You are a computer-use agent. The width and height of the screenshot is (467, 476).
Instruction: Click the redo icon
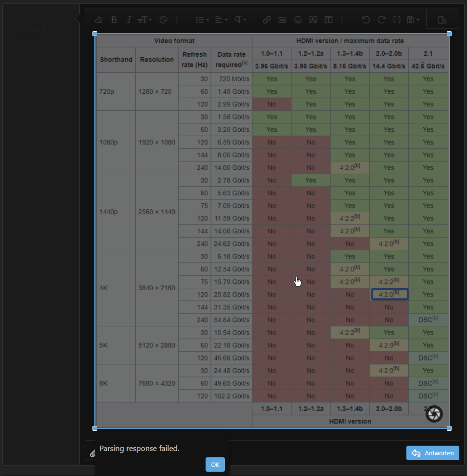pyautogui.click(x=381, y=20)
